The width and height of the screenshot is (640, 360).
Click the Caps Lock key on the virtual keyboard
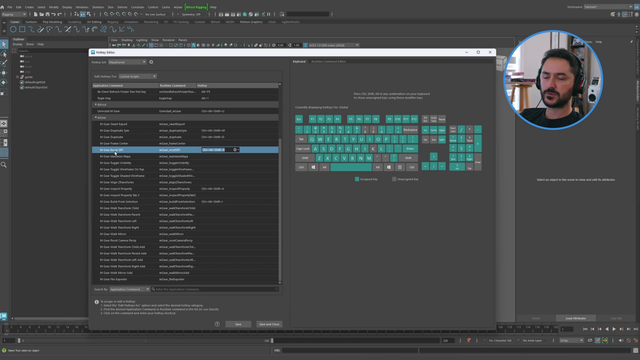[303, 149]
